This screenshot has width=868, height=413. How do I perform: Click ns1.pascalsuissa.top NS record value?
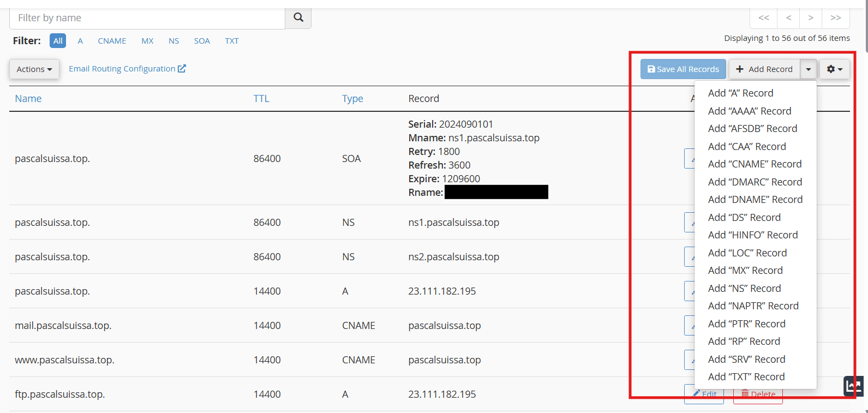coord(454,223)
